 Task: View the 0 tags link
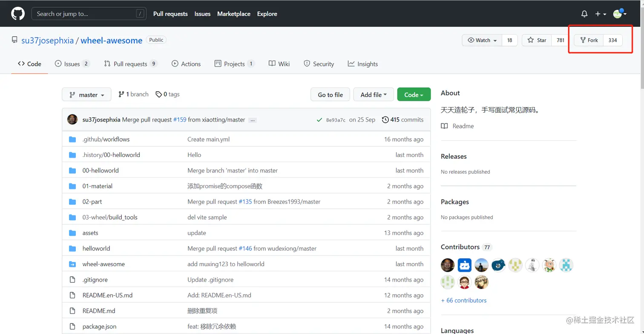pyautogui.click(x=167, y=94)
